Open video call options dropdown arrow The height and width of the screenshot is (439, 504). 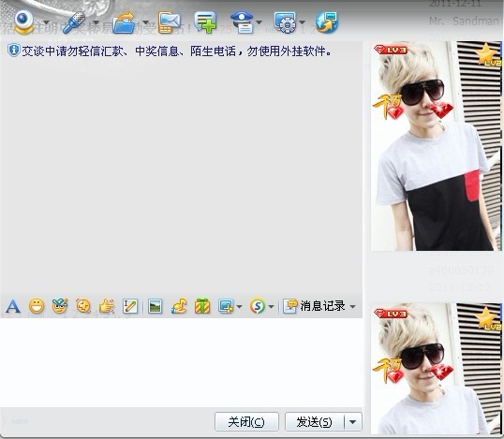click(47, 22)
